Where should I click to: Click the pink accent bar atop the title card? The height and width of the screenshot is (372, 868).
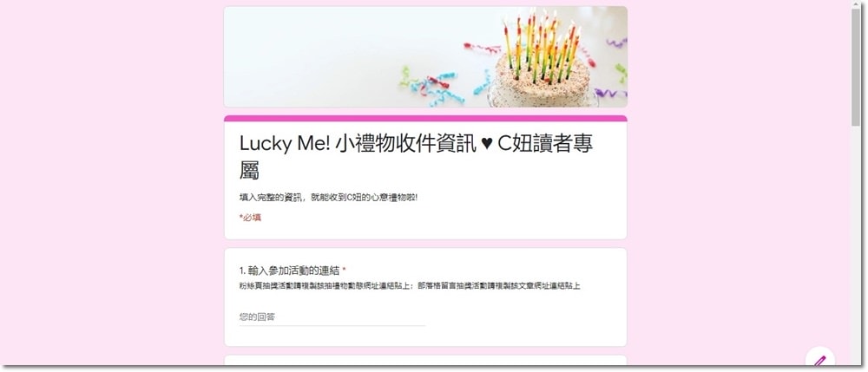point(425,118)
